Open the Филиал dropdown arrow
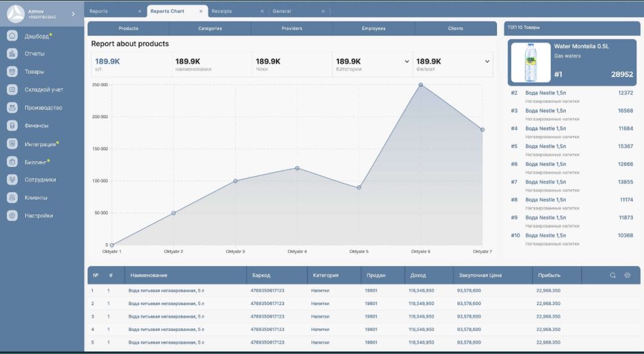Screen dimensions: 644x354 [487, 62]
